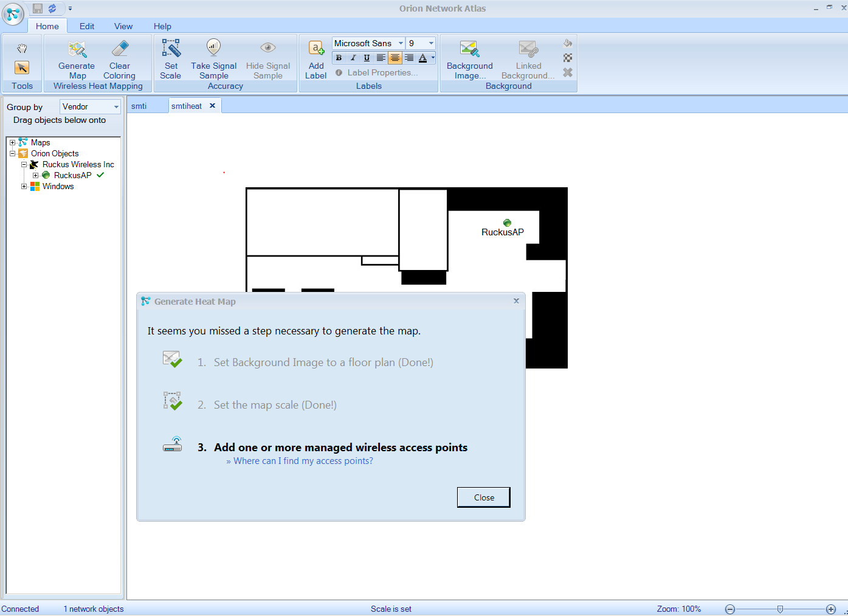
Task: Switch to the Home ribbon tab
Action: pyautogui.click(x=47, y=26)
